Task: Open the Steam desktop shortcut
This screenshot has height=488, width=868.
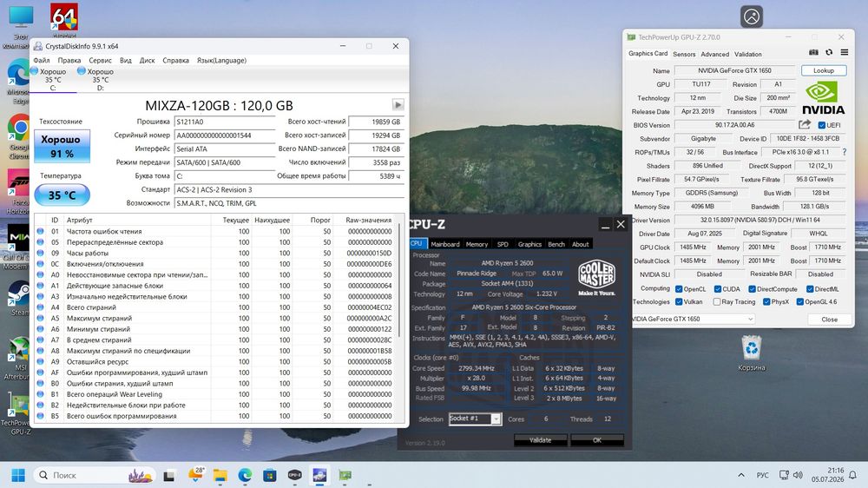Action: 19,293
